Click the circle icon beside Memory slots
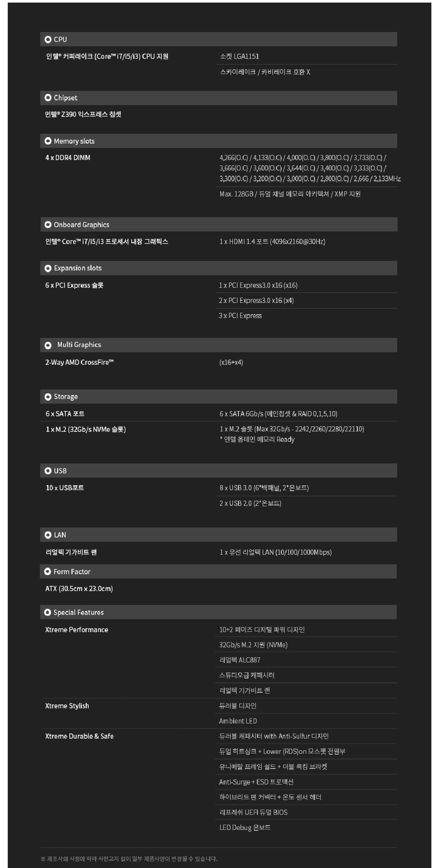This screenshot has width=437, height=868. (48, 141)
